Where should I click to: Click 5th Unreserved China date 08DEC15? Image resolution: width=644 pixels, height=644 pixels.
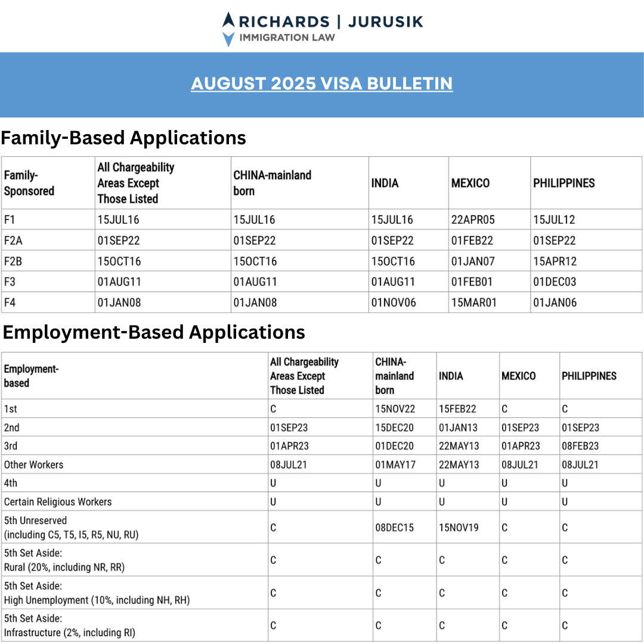tap(394, 528)
